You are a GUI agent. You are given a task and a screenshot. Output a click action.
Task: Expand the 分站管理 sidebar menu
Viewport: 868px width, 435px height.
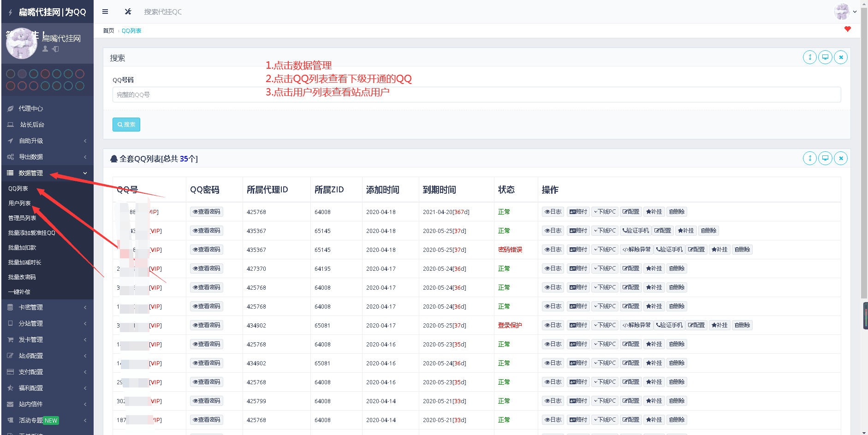point(47,323)
